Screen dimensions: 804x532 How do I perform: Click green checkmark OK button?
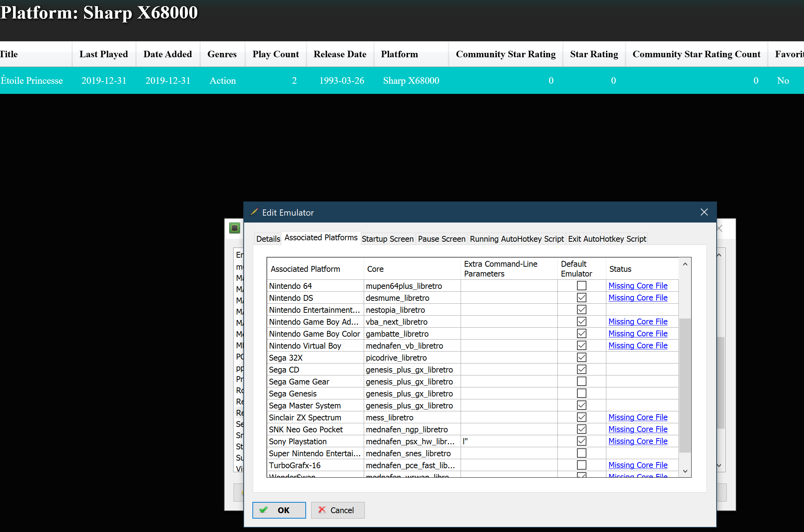point(279,510)
